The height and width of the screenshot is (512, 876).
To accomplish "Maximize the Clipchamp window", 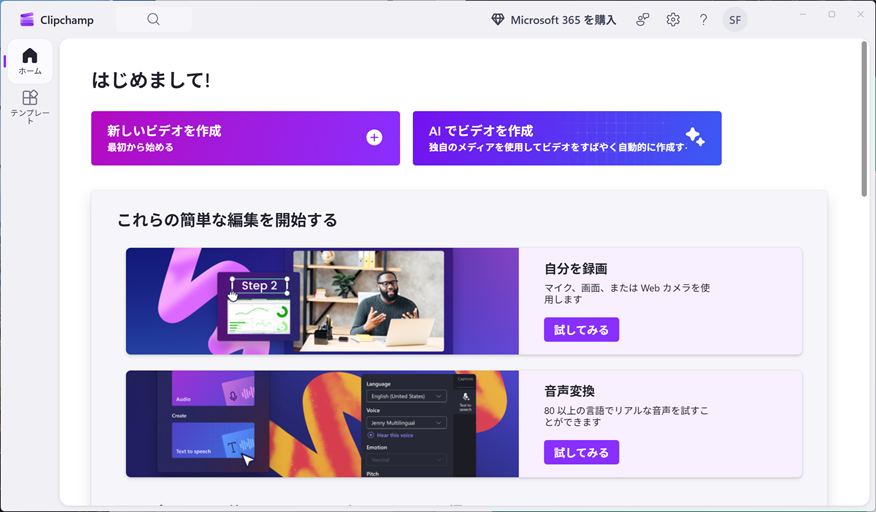I will point(831,14).
